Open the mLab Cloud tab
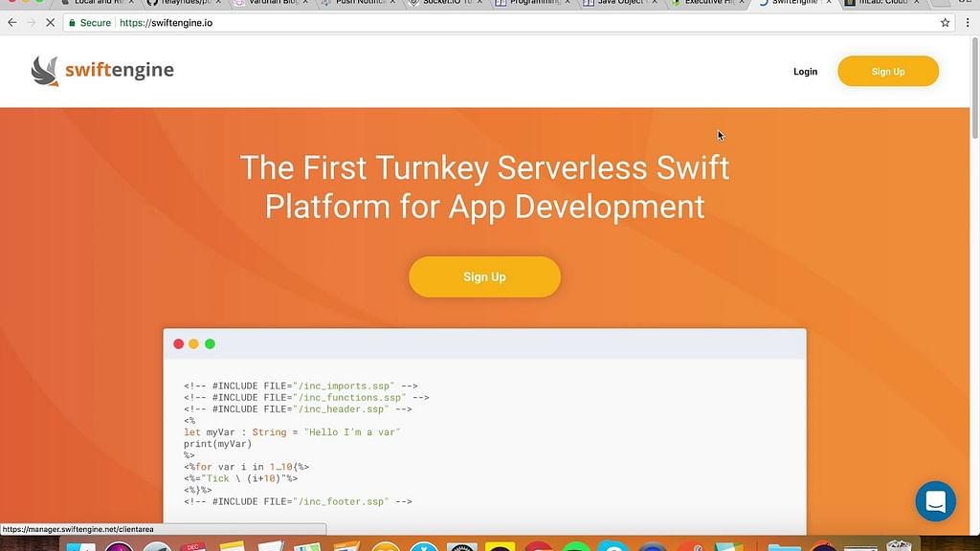This screenshot has height=551, width=980. tap(880, 3)
